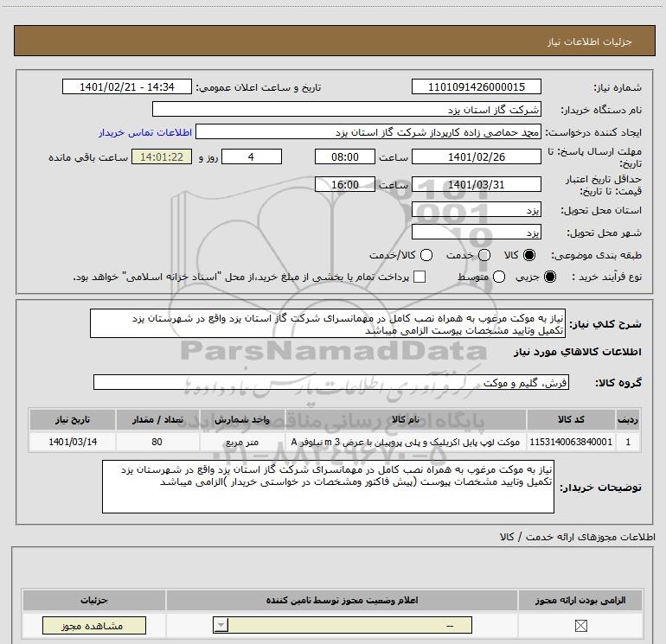The height and width of the screenshot is (644, 666).
Task: Click the price validity time 16:00
Action: pyautogui.click(x=345, y=184)
